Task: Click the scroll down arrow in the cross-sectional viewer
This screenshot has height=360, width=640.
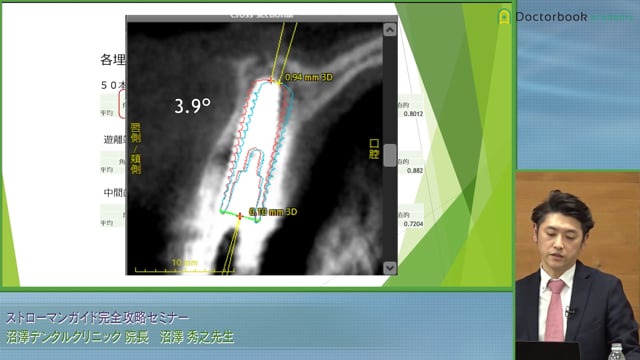Action: tap(390, 268)
